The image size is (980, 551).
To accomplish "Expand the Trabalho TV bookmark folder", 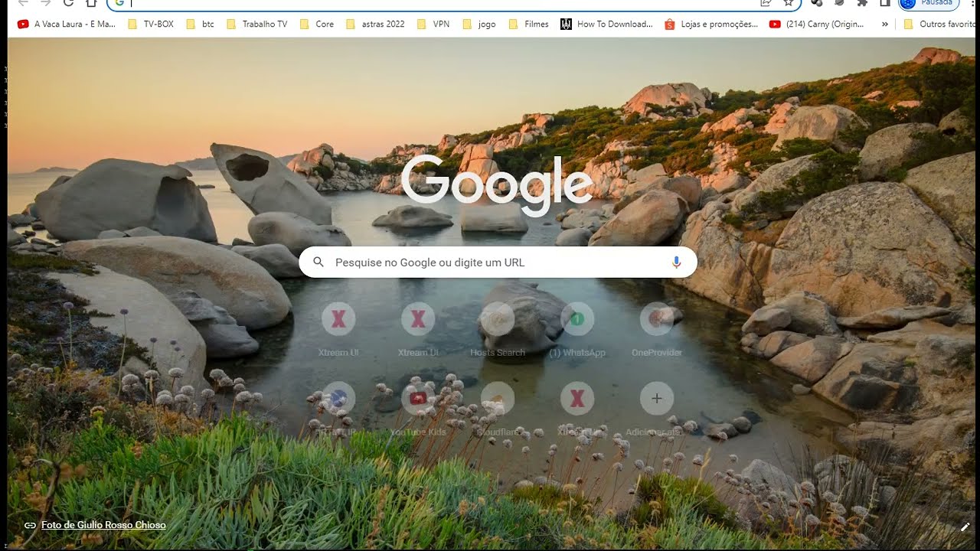I will coord(257,24).
